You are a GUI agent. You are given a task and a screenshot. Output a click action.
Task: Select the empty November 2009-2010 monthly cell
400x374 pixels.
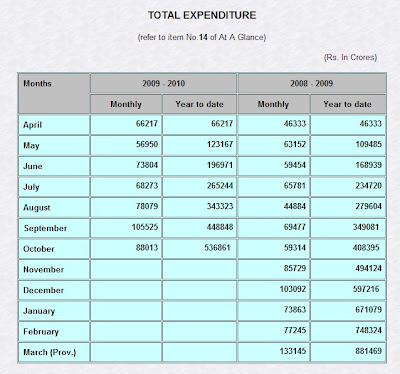point(126,270)
